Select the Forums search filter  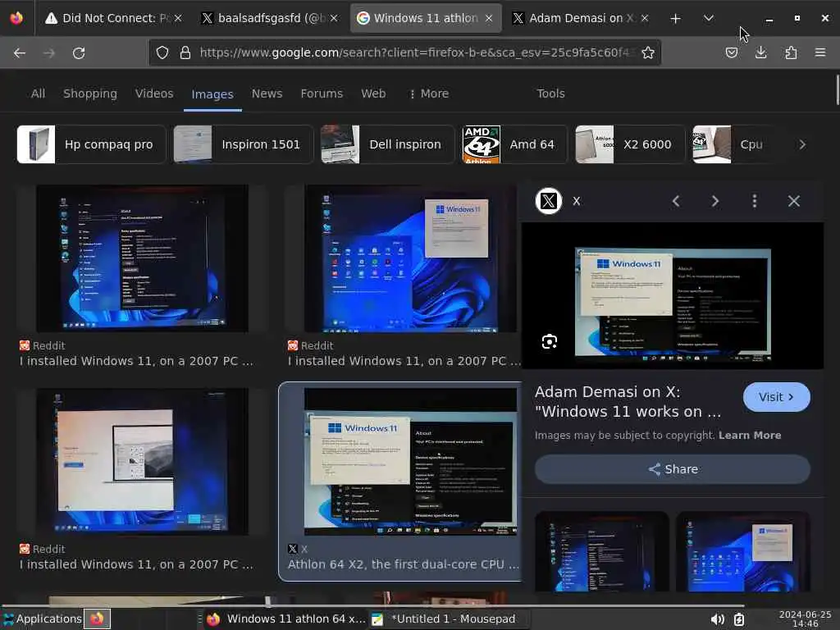[322, 94]
